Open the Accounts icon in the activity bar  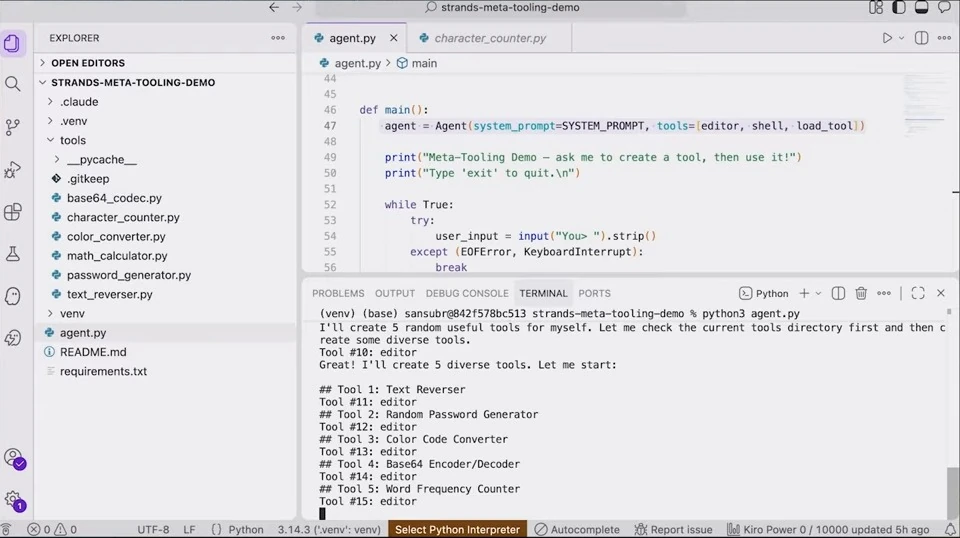point(13,458)
